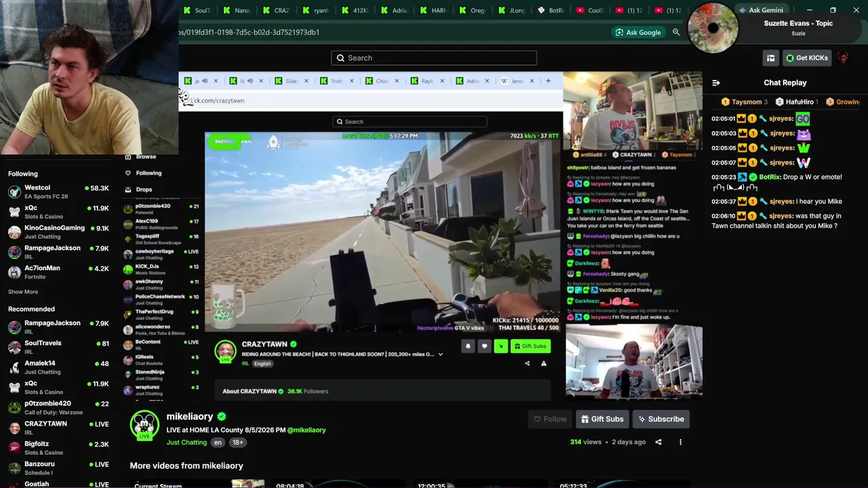Click Gift Subs next to the Subscribe button

[x=602, y=419]
